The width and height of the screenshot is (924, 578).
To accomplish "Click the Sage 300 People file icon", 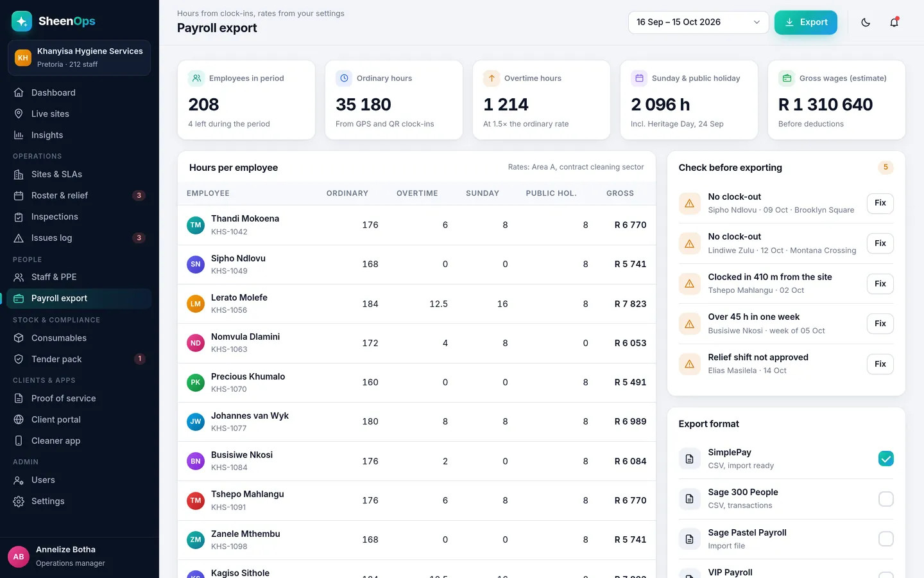I will pos(689,499).
